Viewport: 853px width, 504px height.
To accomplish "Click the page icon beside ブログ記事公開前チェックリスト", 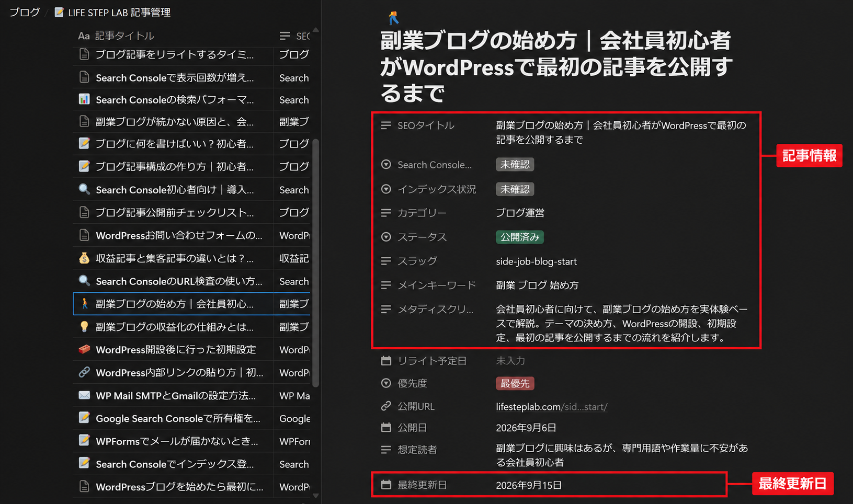I will pyautogui.click(x=84, y=212).
